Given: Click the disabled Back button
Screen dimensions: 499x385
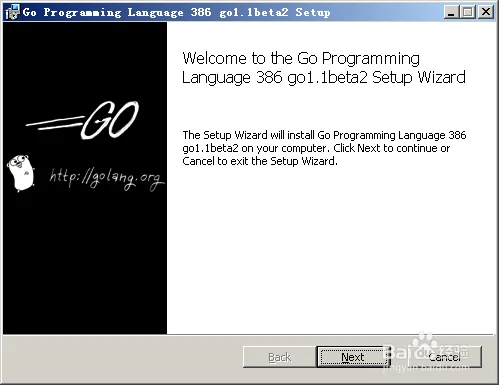Looking at the screenshot, I should pos(279,357).
